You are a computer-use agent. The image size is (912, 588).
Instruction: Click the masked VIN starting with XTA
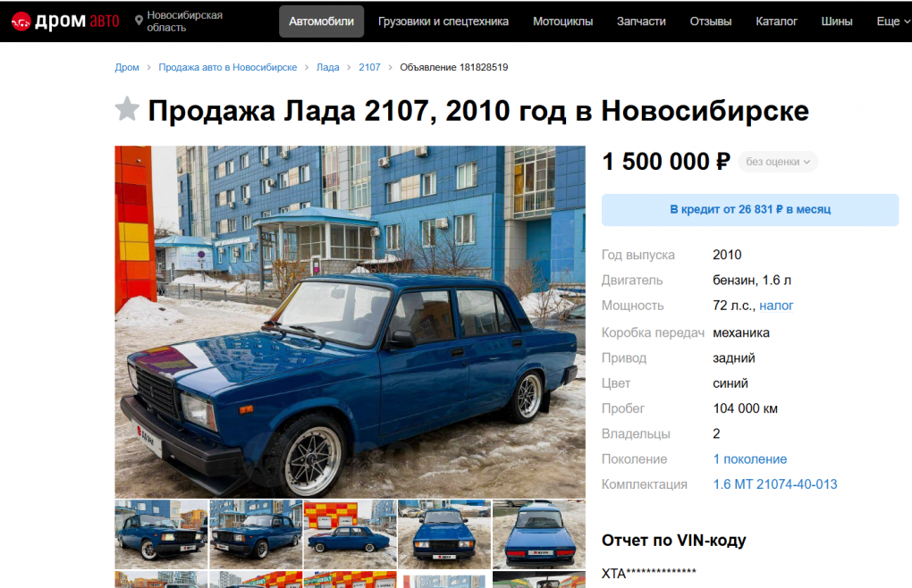coord(648,574)
